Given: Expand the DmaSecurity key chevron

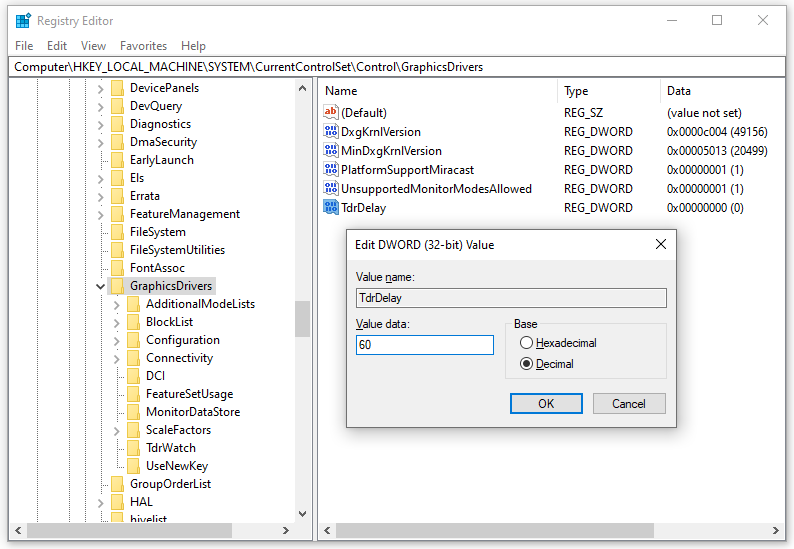Looking at the screenshot, I should coord(100,143).
